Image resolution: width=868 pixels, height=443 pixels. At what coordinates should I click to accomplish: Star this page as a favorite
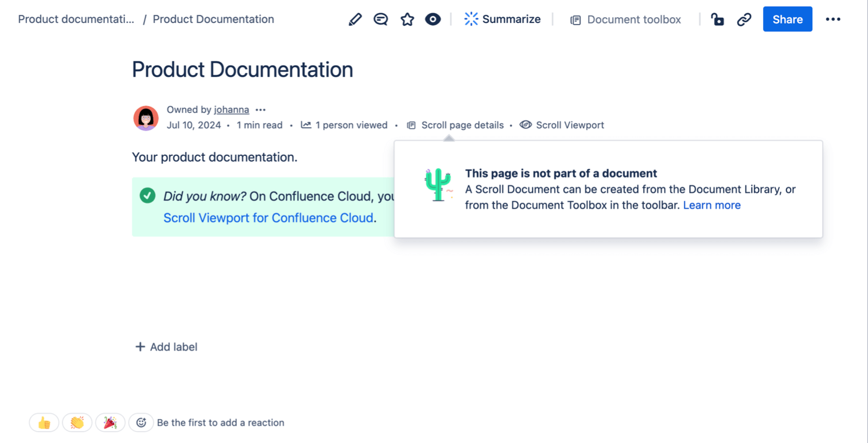(x=407, y=19)
